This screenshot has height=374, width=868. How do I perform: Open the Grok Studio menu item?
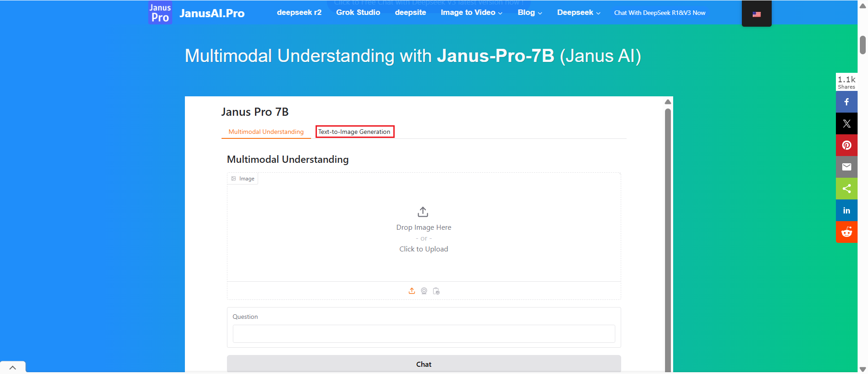(x=358, y=13)
